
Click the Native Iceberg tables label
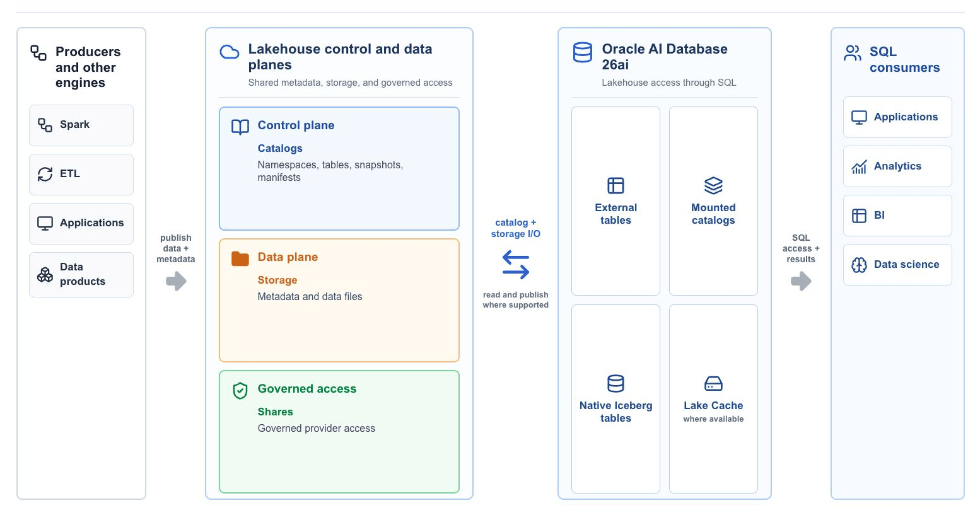615,412
